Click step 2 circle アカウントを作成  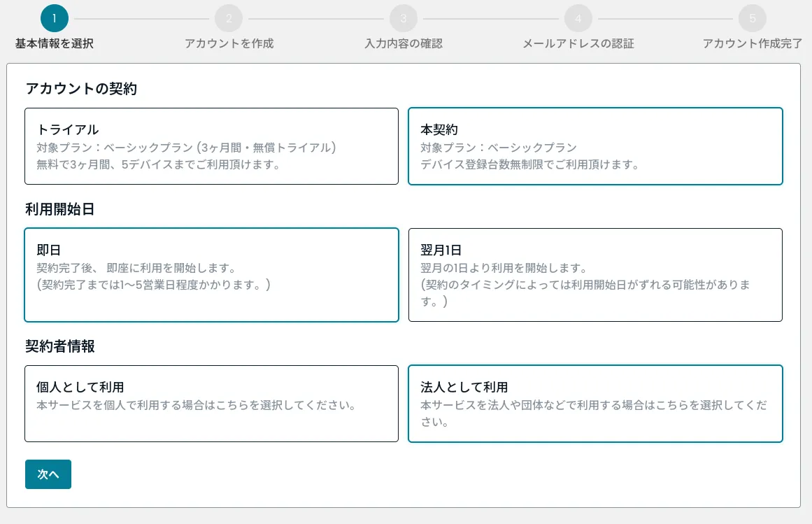point(229,18)
